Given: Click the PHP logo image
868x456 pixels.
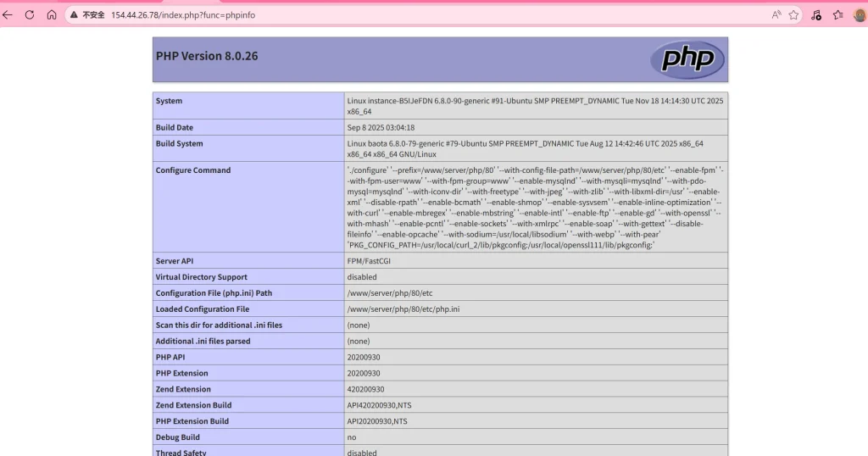Looking at the screenshot, I should coord(687,58).
